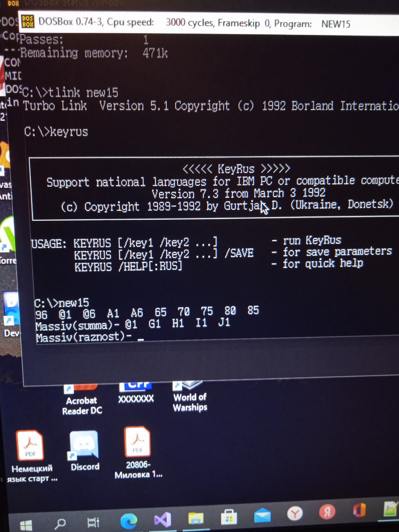Launch Yandex Browser white Y icon

click(x=295, y=514)
